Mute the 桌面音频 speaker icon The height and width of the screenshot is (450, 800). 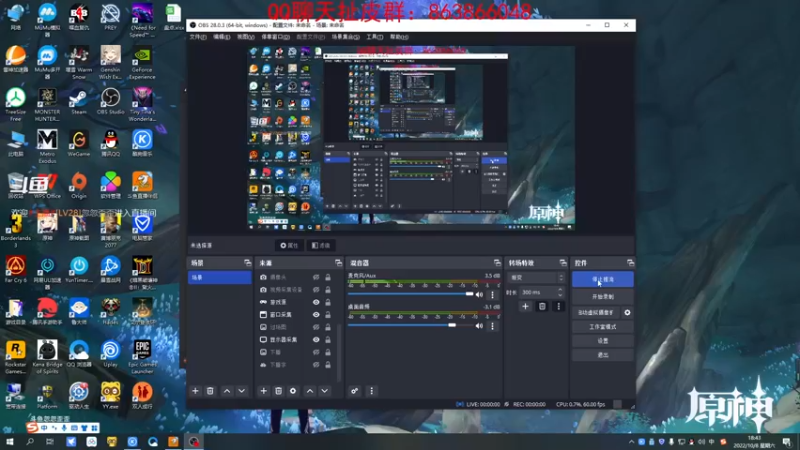point(479,326)
